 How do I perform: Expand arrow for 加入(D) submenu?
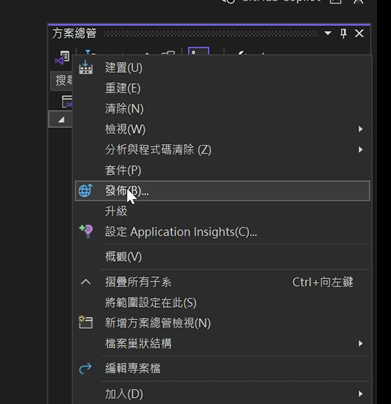[360, 394]
